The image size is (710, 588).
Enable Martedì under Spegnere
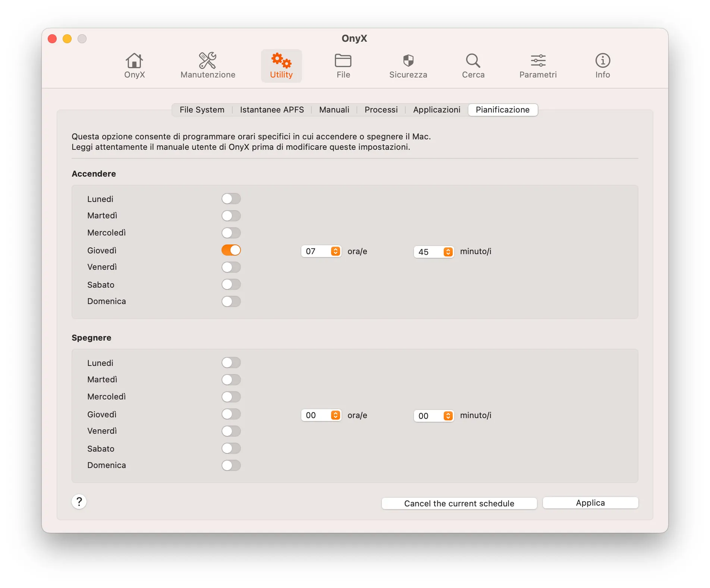pyautogui.click(x=231, y=380)
